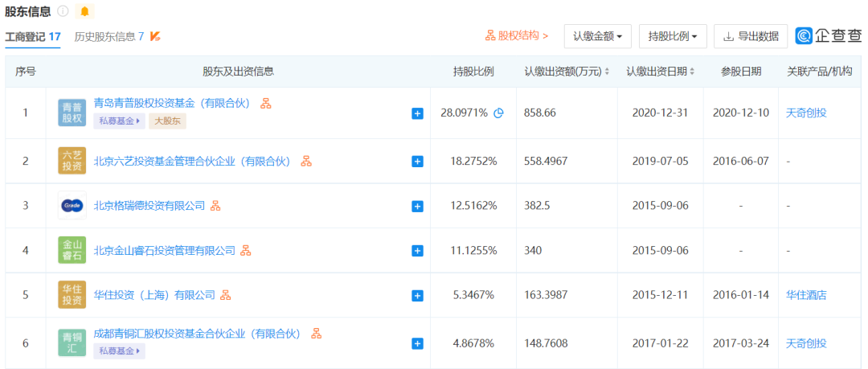868x369 pixels.
Task: Switch to 历史股东信息 tab
Action: pyautogui.click(x=109, y=36)
